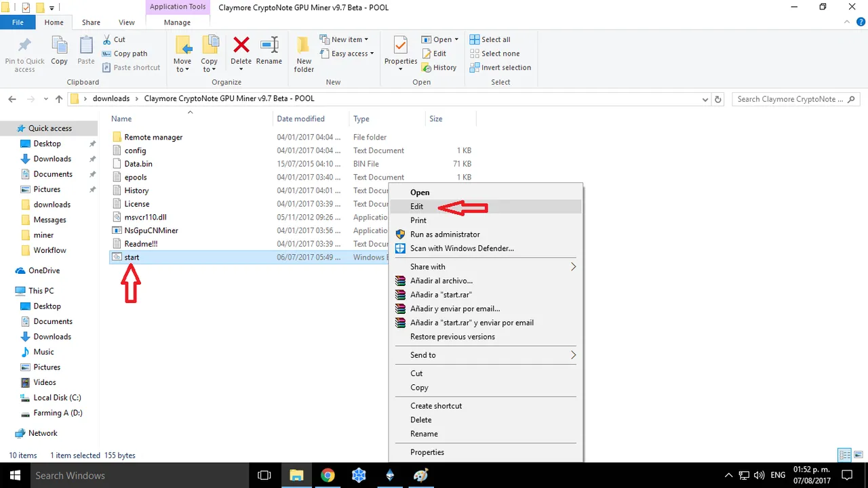This screenshot has width=868, height=488.
Task: Open Local Disk (C:) in sidebar
Action: pos(57,398)
